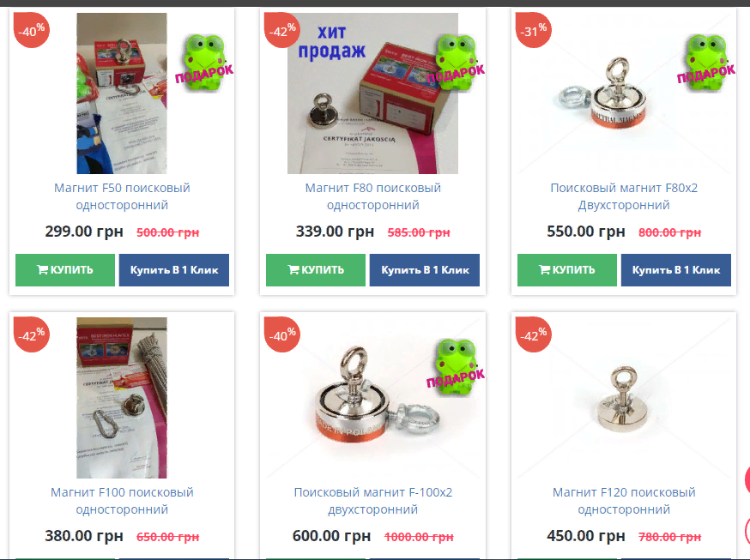Click the -42% discount badge on Магнит F80

[x=282, y=30]
